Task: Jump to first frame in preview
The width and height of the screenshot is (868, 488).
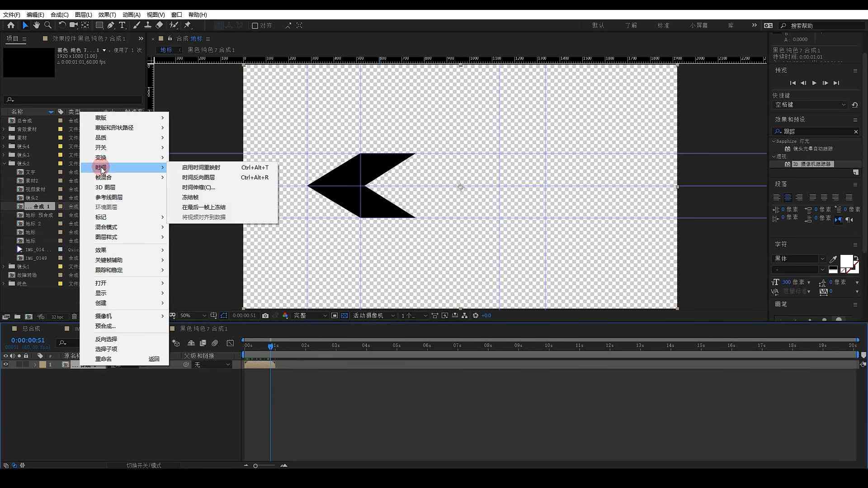Action: point(793,83)
